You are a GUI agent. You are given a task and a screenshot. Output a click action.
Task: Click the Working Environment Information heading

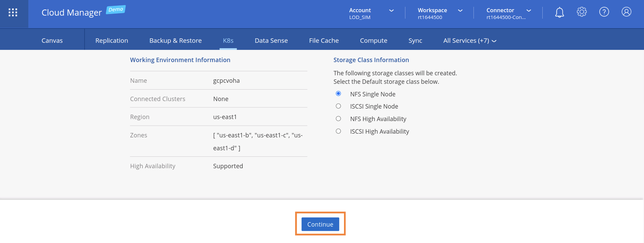(180, 60)
